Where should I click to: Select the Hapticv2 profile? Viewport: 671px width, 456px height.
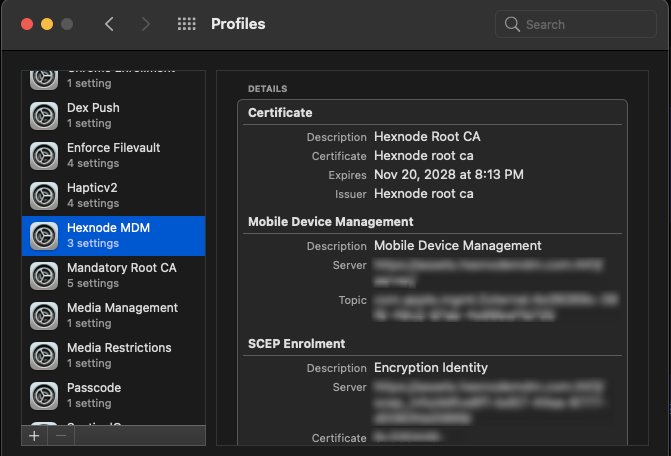pos(113,195)
